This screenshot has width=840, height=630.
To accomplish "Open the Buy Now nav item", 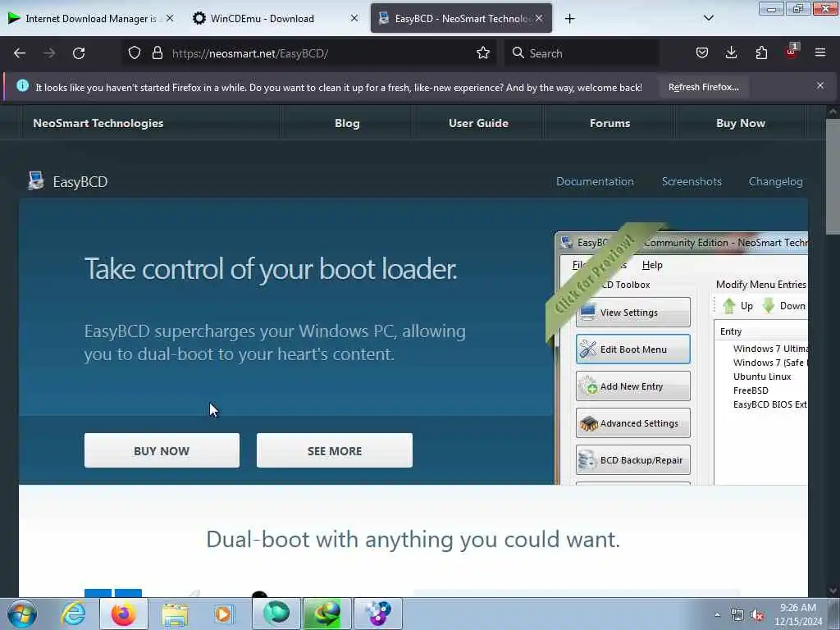I will coord(741,123).
